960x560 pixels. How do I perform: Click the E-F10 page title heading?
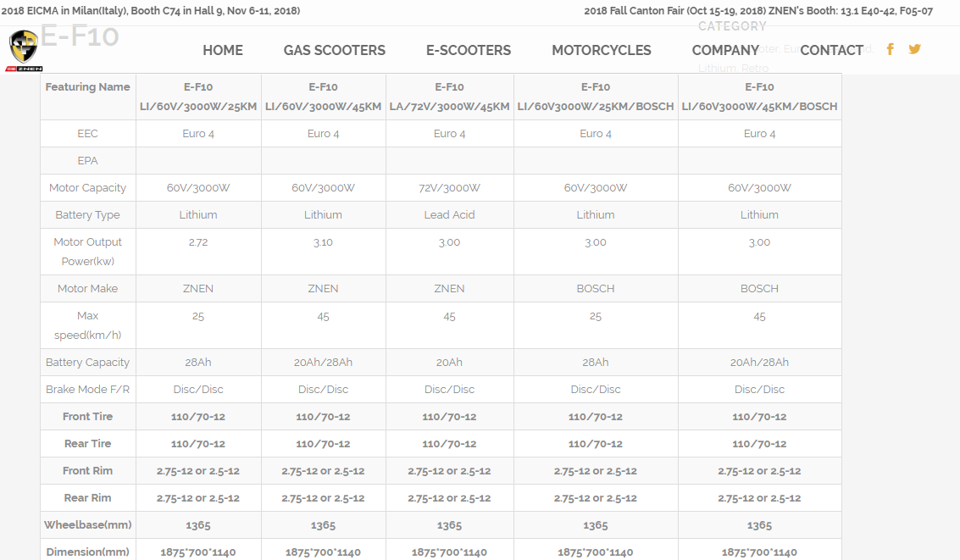tap(80, 36)
